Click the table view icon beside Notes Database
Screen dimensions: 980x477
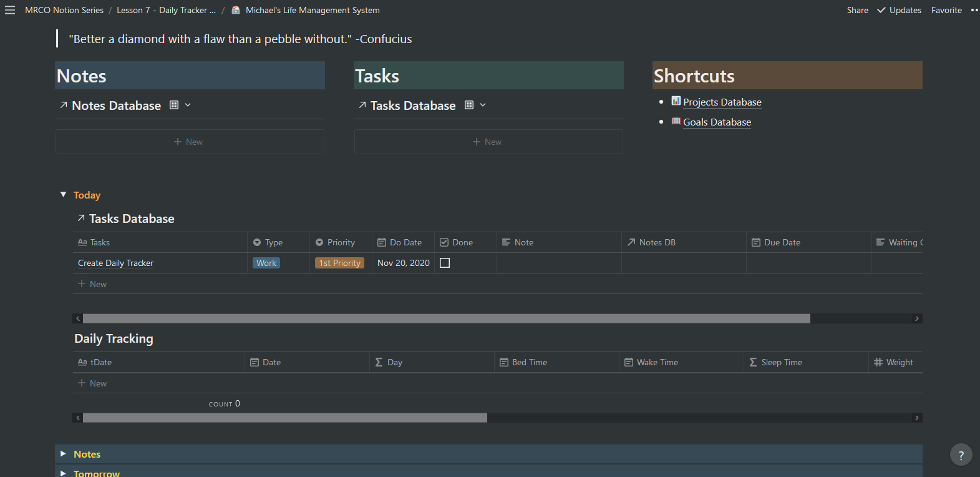(x=174, y=106)
